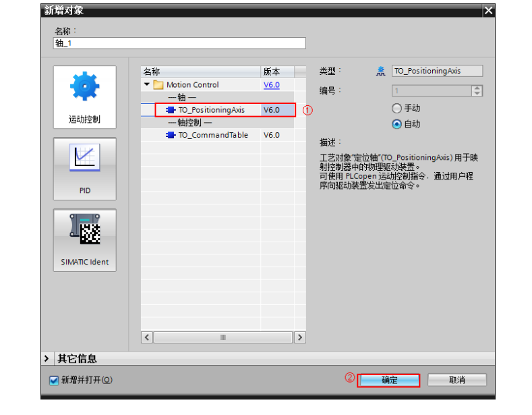Close the 新增对象 dialog window
The image size is (532, 415).
click(x=488, y=10)
